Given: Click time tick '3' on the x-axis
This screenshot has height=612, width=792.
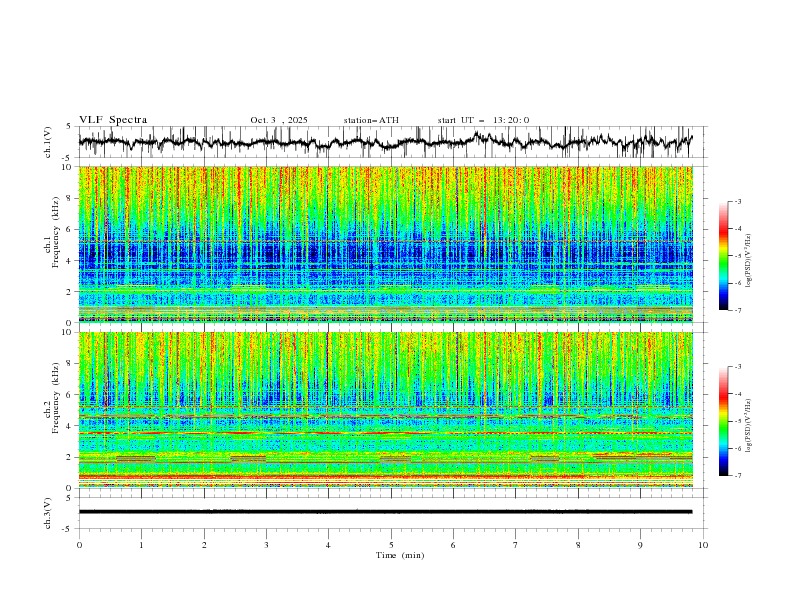Looking at the screenshot, I should click(x=266, y=545).
